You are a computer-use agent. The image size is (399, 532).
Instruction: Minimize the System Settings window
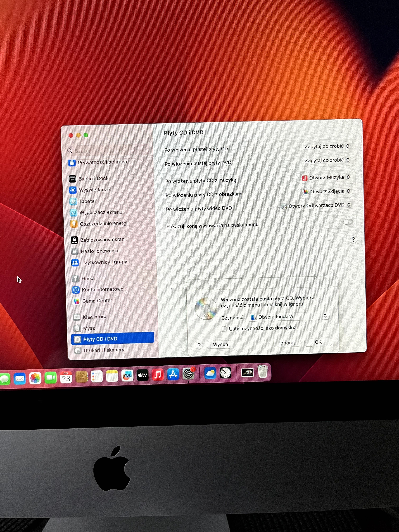(78, 135)
